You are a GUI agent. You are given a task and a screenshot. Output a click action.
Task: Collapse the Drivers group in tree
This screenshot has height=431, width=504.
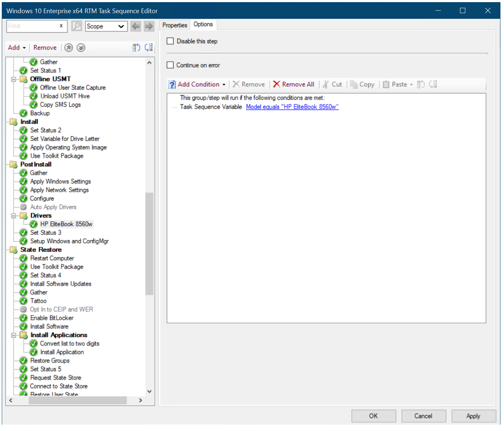[x=13, y=216]
